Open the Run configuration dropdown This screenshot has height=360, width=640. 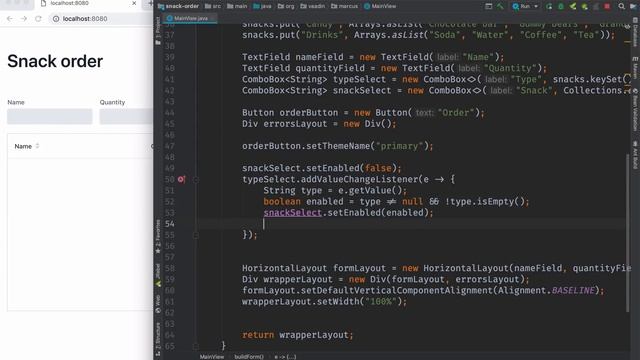pyautogui.click(x=525, y=6)
